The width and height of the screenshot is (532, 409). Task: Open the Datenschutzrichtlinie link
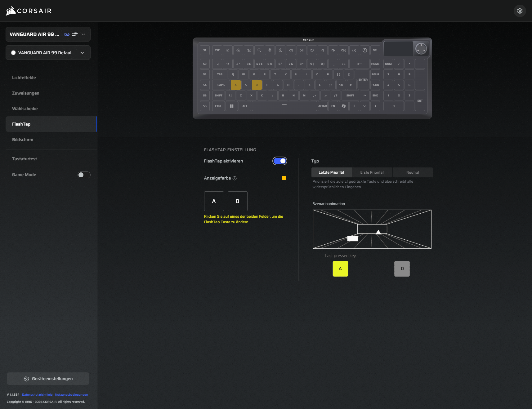pos(37,395)
